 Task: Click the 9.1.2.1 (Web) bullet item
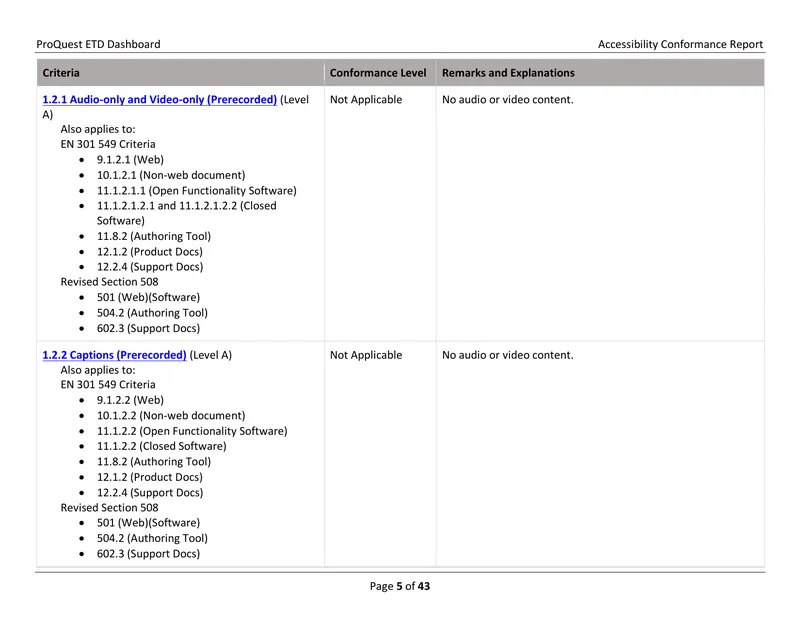tap(130, 160)
